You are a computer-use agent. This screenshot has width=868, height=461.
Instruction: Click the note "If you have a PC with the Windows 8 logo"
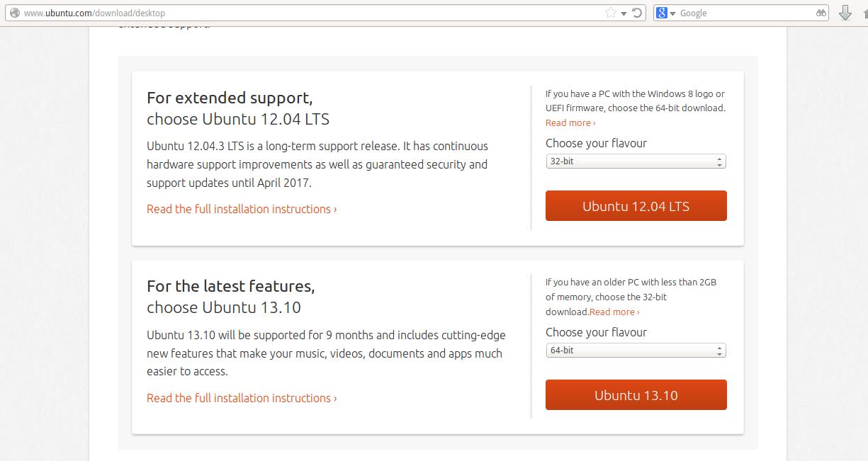coord(636,101)
